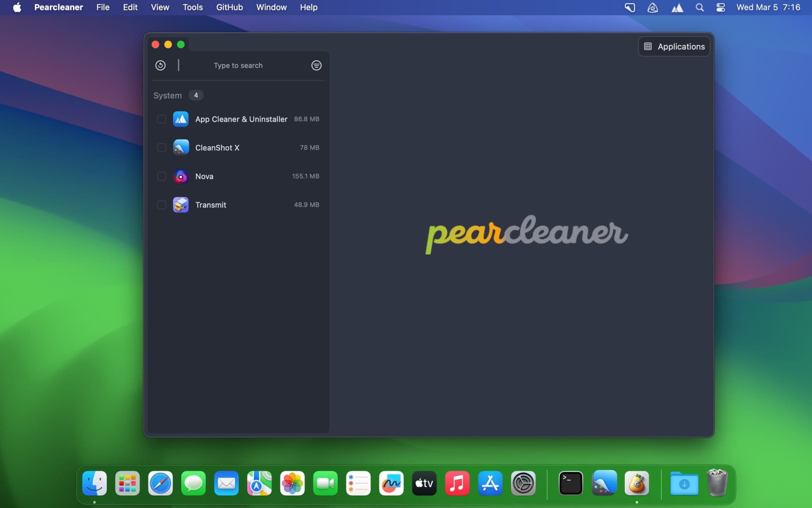The image size is (812, 508).
Task: Click the 78 MB size value
Action: tap(309, 148)
